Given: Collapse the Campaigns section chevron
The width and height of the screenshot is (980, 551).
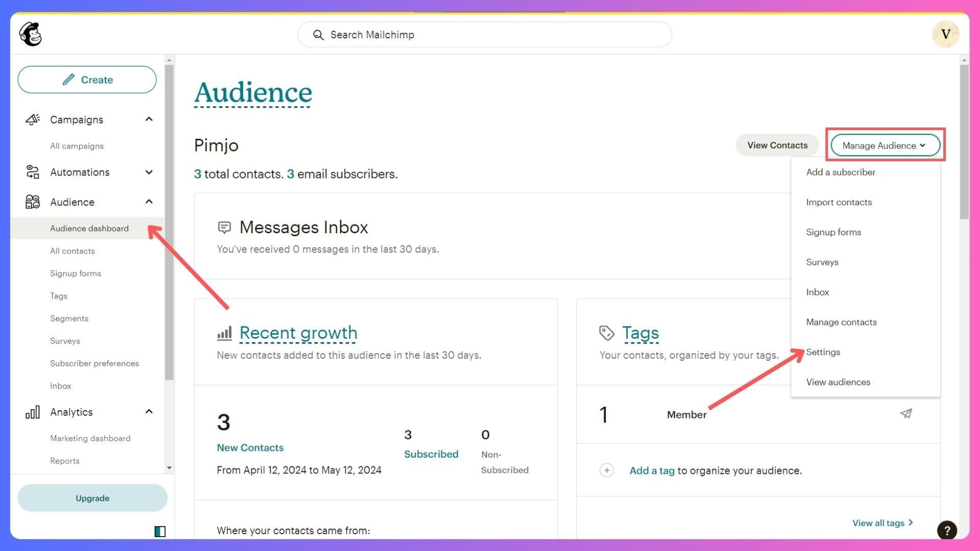Looking at the screenshot, I should click(x=149, y=119).
